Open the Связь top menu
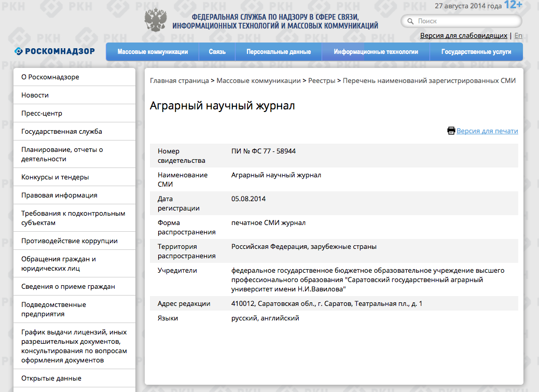 [x=217, y=52]
